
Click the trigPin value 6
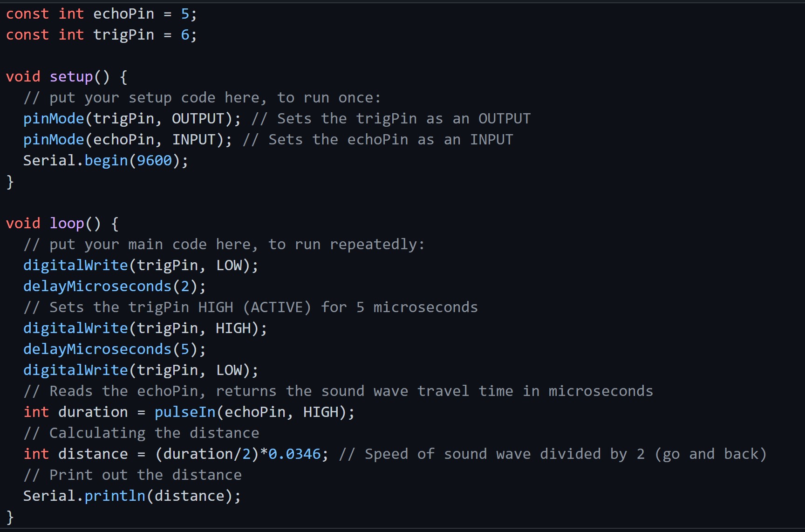185,35
